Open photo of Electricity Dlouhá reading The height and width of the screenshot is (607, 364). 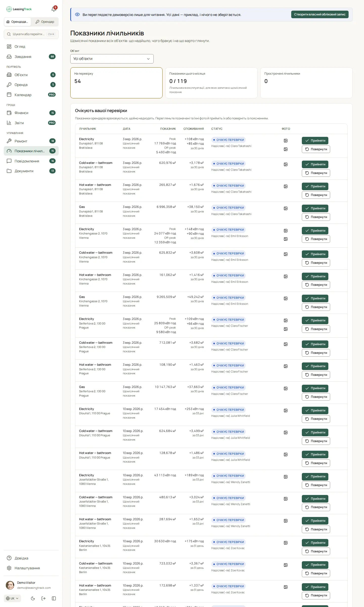coord(286,410)
